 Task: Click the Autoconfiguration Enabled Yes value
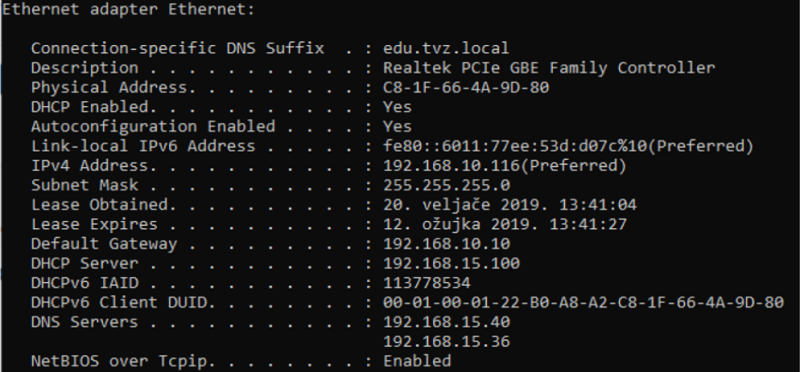point(397,127)
